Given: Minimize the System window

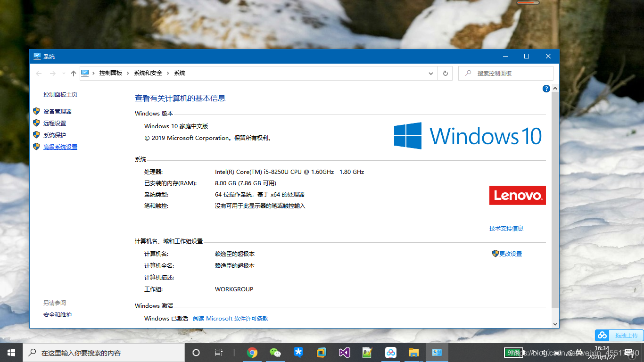Looking at the screenshot, I should pos(505,57).
